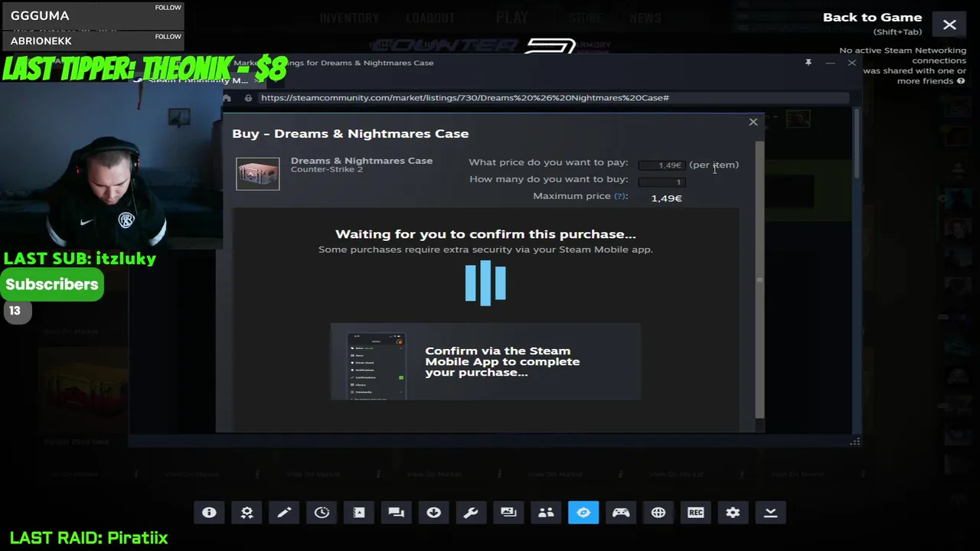Click the X icon beside Back to Game
The image size is (980, 551).
point(949,25)
